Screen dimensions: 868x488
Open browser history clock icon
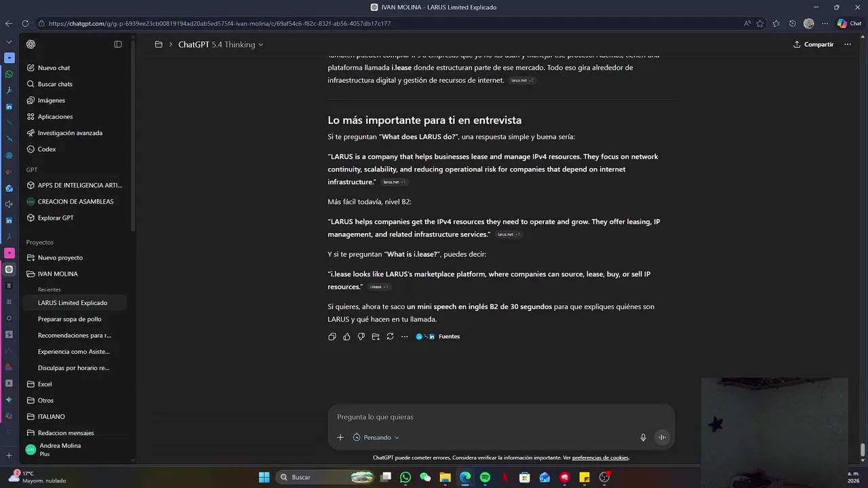792,23
